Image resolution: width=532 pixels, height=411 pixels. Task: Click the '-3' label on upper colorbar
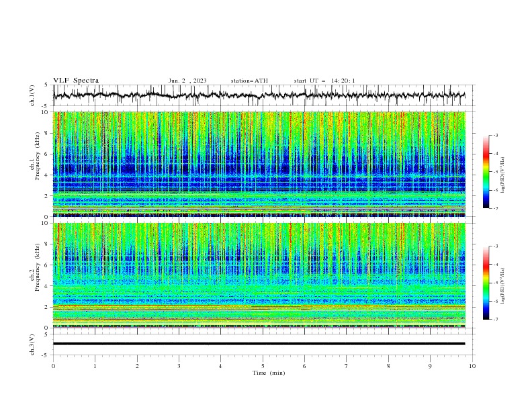click(495, 135)
